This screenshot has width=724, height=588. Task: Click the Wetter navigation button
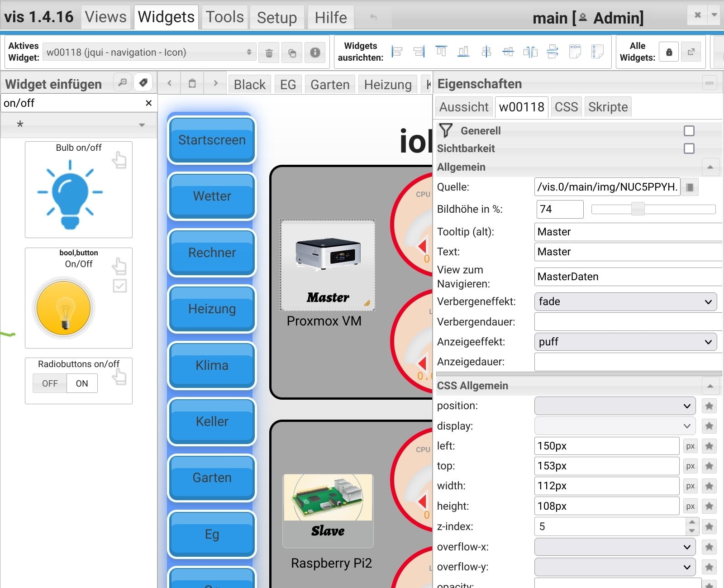click(212, 196)
